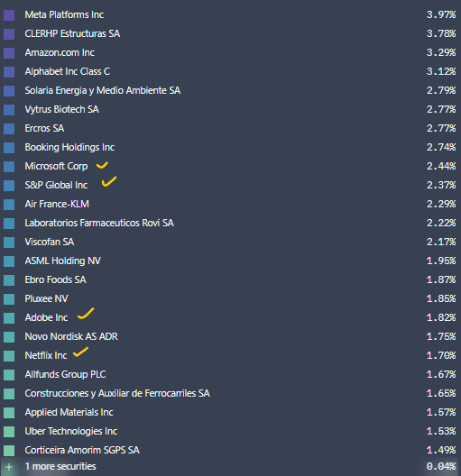Select Uber Technologies Inc holding name

[71, 431]
